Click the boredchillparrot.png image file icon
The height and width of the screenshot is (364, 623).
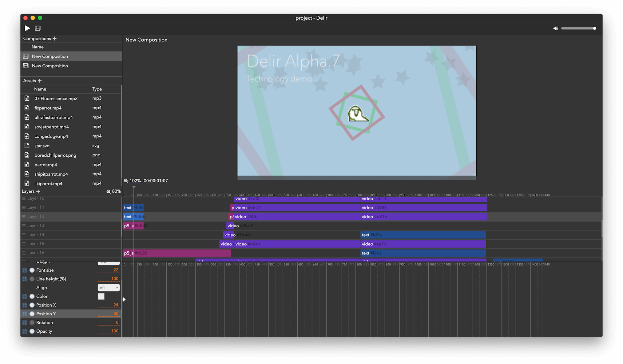click(27, 155)
